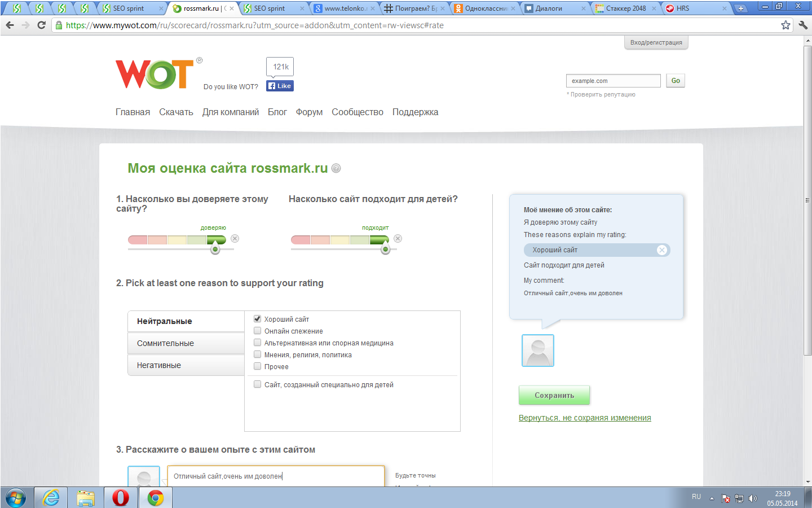Open 'Для компаний' navigation item
This screenshot has height=508, width=812.
click(x=231, y=112)
